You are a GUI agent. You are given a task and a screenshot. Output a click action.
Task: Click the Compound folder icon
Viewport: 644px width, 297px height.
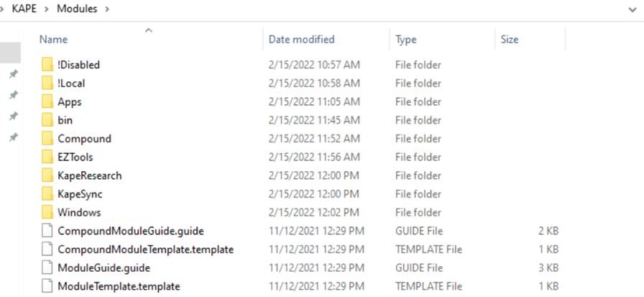47,139
